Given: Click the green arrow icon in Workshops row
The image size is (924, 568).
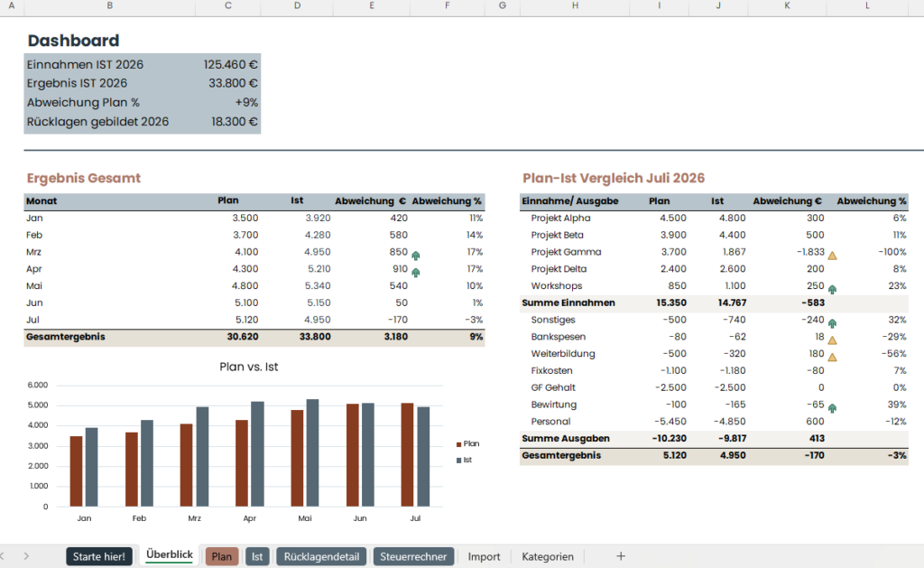Looking at the screenshot, I should pos(832,290).
